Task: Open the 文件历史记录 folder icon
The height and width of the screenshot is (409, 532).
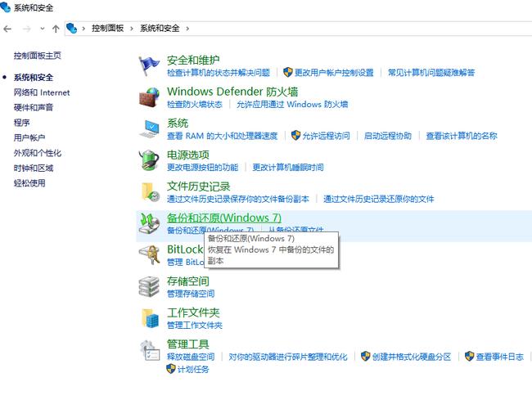Action: click(149, 191)
